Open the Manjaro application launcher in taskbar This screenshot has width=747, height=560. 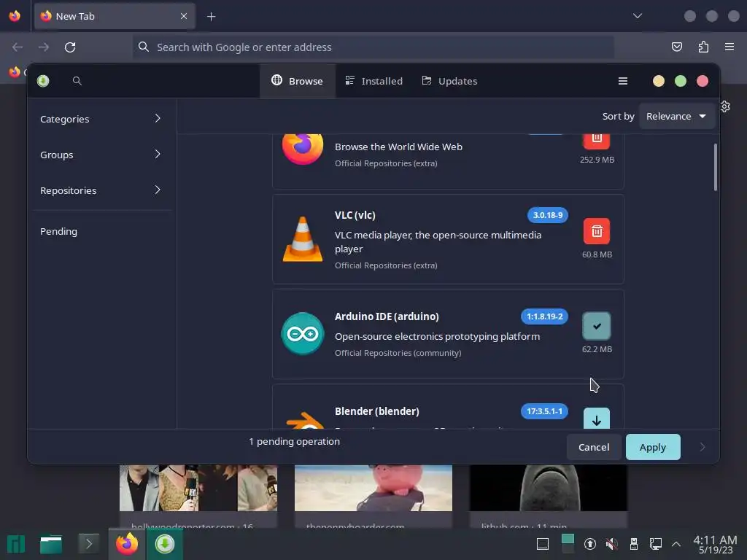(x=16, y=544)
